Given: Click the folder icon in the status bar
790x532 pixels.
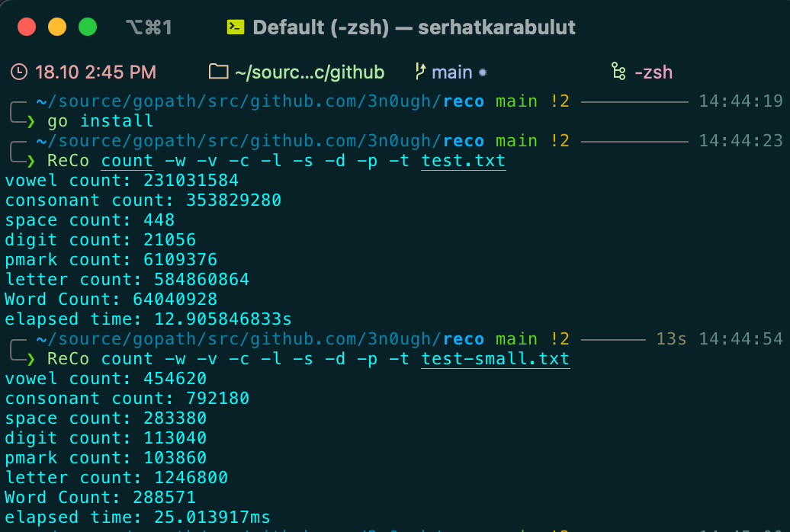Looking at the screenshot, I should [219, 72].
